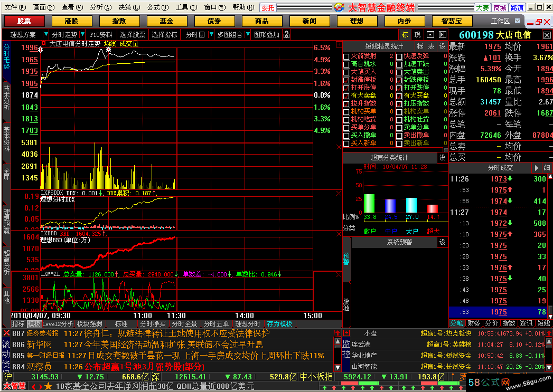Click the 标 button in 短线精灵统计 header
The width and height of the screenshot is (553, 392).
coord(420,46)
